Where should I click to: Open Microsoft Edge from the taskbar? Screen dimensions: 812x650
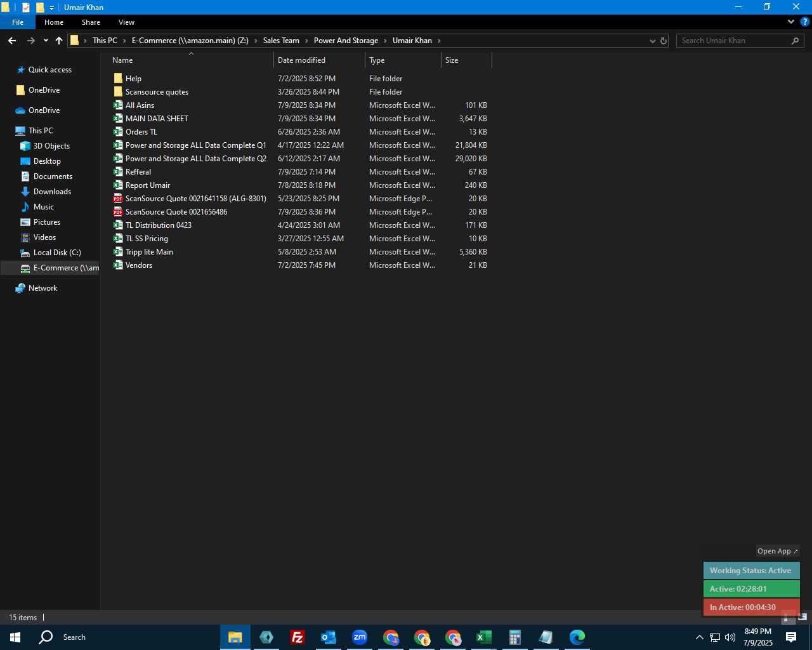click(577, 637)
